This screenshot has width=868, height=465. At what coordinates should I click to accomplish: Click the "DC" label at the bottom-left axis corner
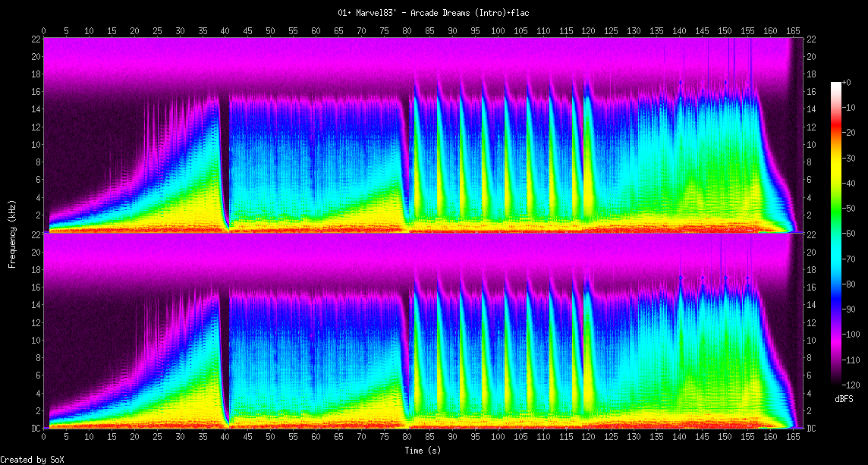pyautogui.click(x=36, y=428)
